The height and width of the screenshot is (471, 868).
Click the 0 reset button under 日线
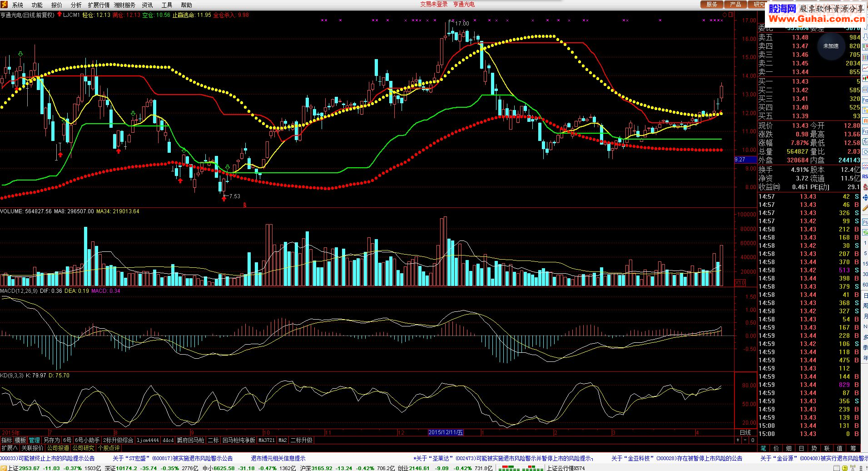(x=753, y=440)
